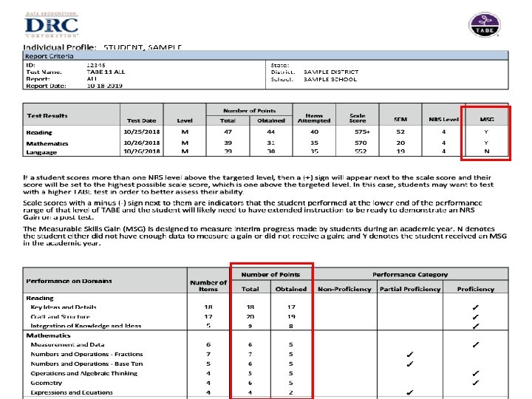Select the Mathematics points obtained 31
The height and width of the screenshot is (399, 532).
(x=270, y=143)
